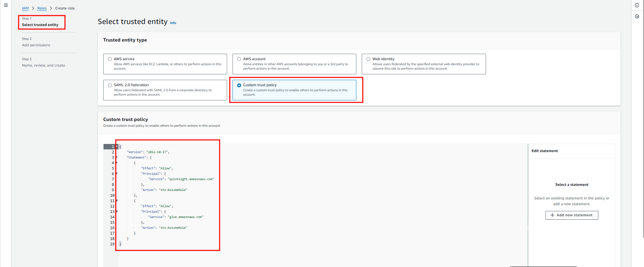Navigate to the Roles breadcrumb link
This screenshot has height=267, width=644.
point(42,8)
